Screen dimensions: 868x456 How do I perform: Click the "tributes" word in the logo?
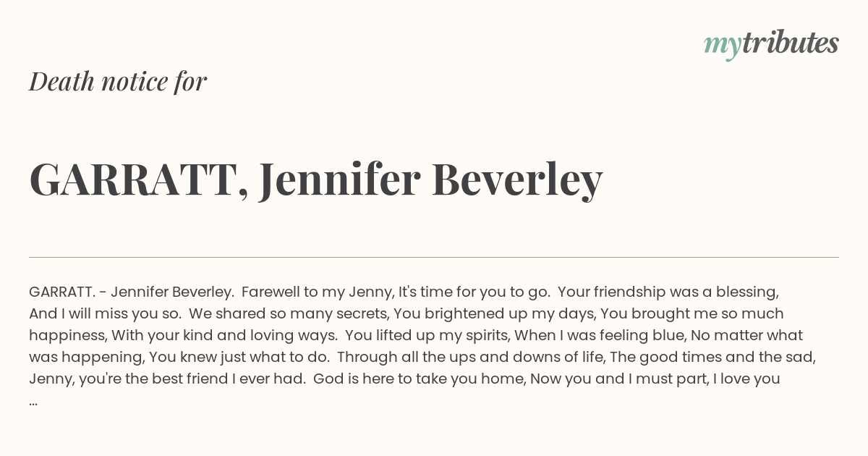tap(790, 43)
